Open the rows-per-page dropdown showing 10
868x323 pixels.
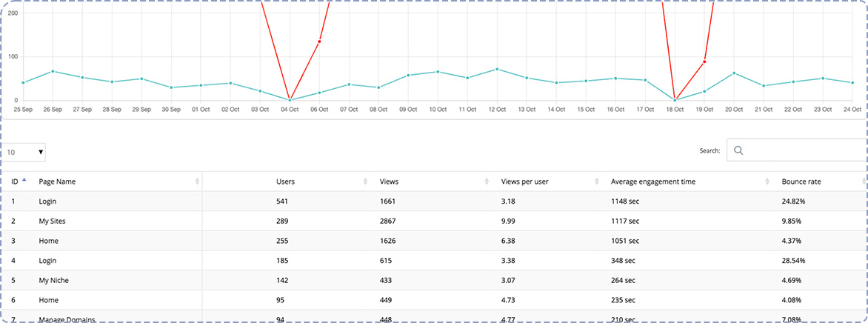click(x=25, y=152)
